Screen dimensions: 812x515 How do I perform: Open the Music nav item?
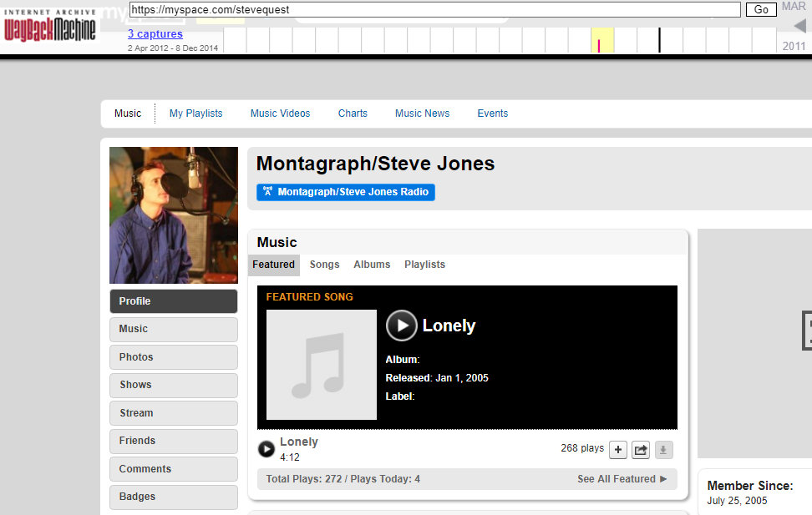[x=128, y=114]
